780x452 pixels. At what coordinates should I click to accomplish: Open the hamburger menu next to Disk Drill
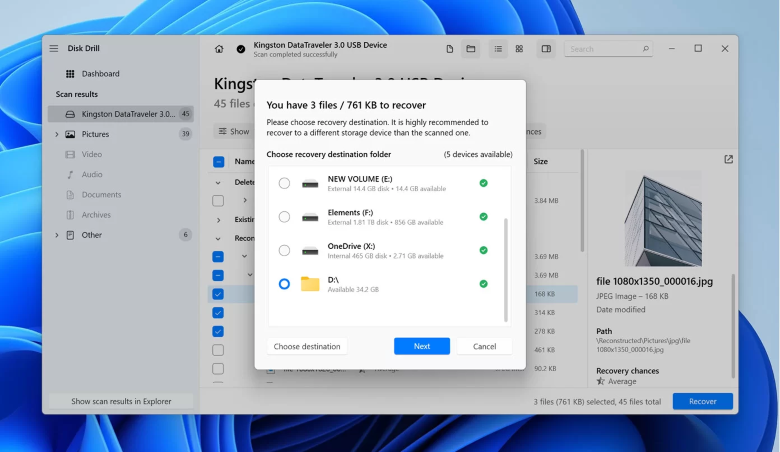pyautogui.click(x=54, y=49)
